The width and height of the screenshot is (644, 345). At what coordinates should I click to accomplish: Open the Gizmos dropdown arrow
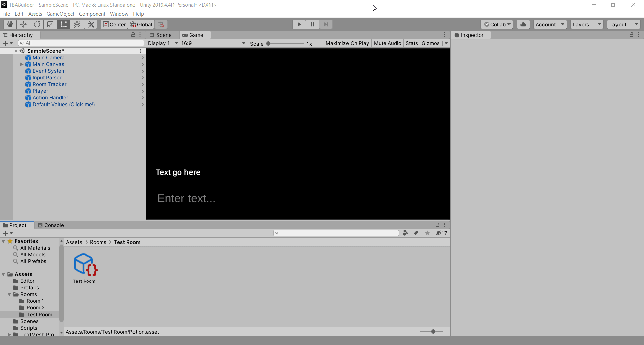point(446,43)
